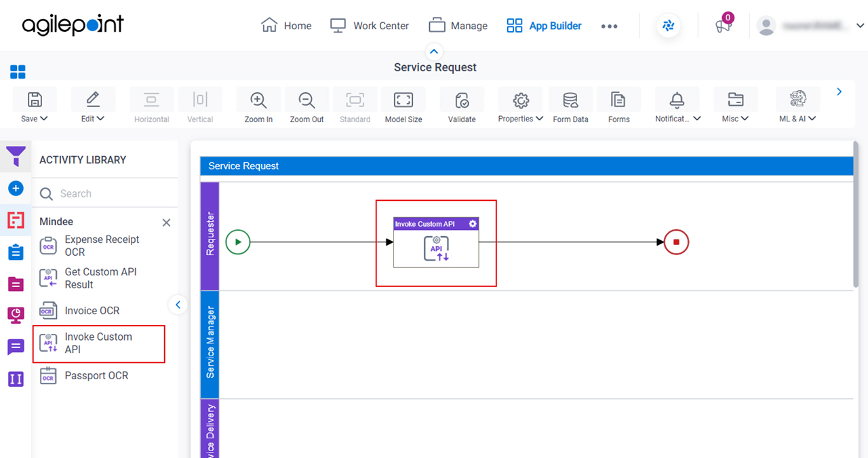The width and height of the screenshot is (868, 458).
Task: Select the red bracket activity category icon
Action: tap(16, 220)
